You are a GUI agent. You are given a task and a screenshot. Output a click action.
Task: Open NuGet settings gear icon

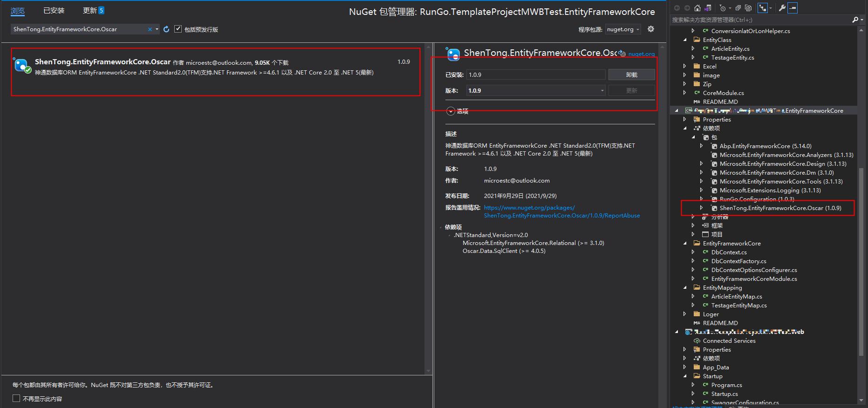651,29
